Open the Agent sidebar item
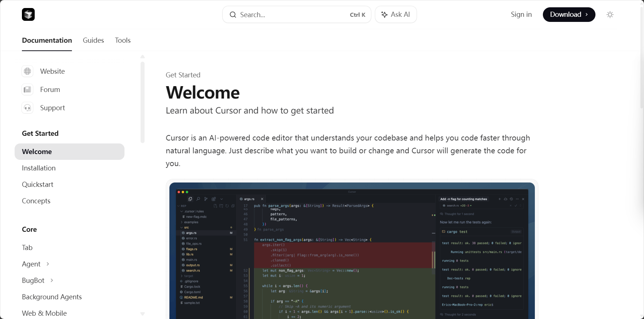The height and width of the screenshot is (319, 644). click(31, 264)
